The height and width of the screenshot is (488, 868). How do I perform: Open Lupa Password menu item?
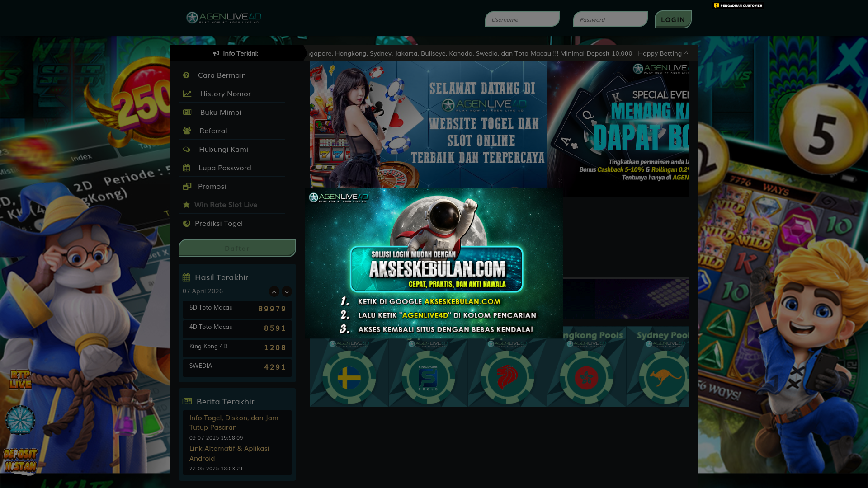click(231, 168)
